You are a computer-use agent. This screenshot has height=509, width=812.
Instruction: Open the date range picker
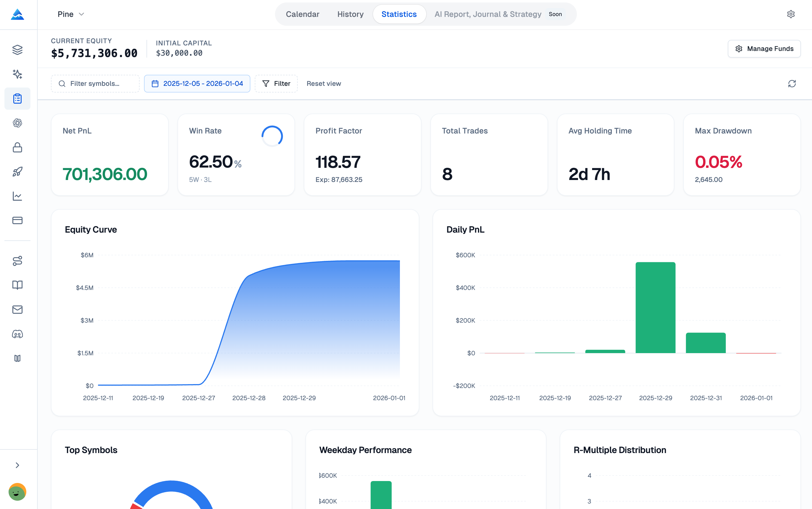(197, 83)
